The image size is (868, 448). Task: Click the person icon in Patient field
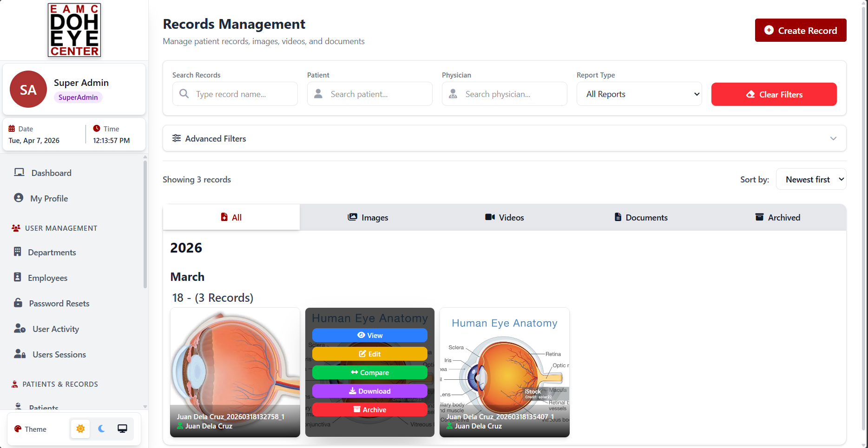tap(318, 94)
